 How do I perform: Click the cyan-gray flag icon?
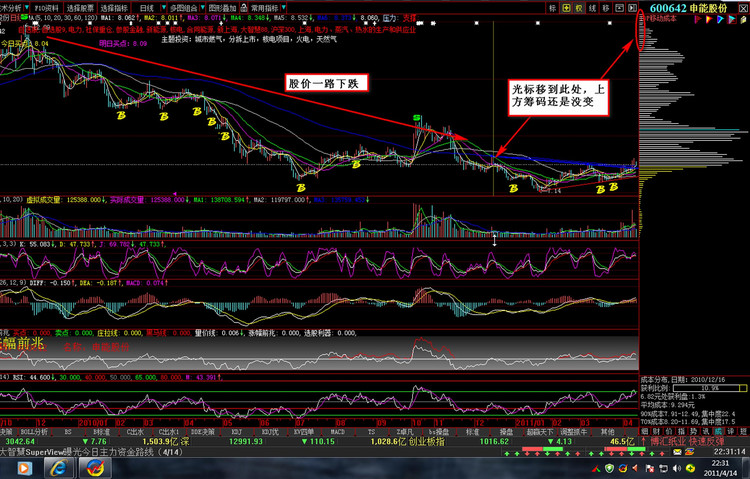click(x=732, y=19)
